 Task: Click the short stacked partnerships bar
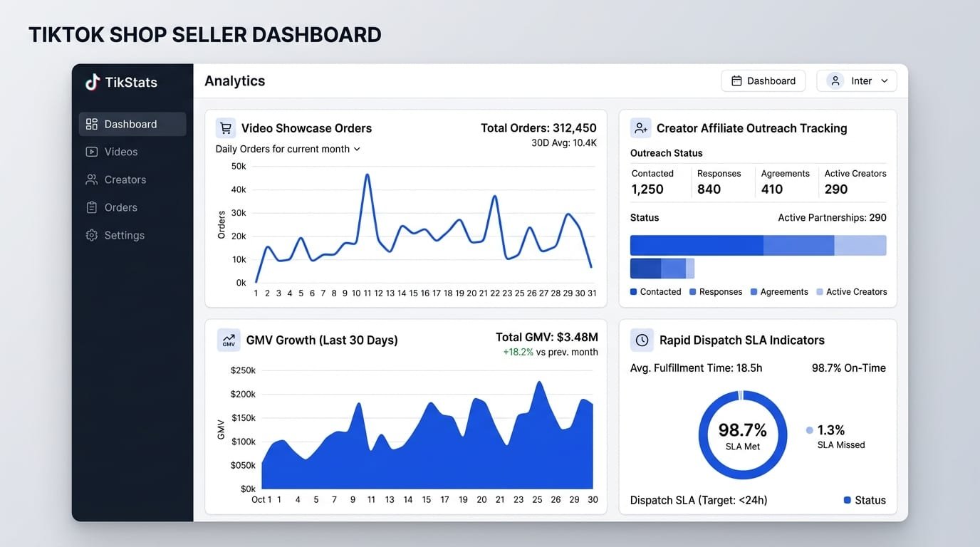tap(662, 269)
